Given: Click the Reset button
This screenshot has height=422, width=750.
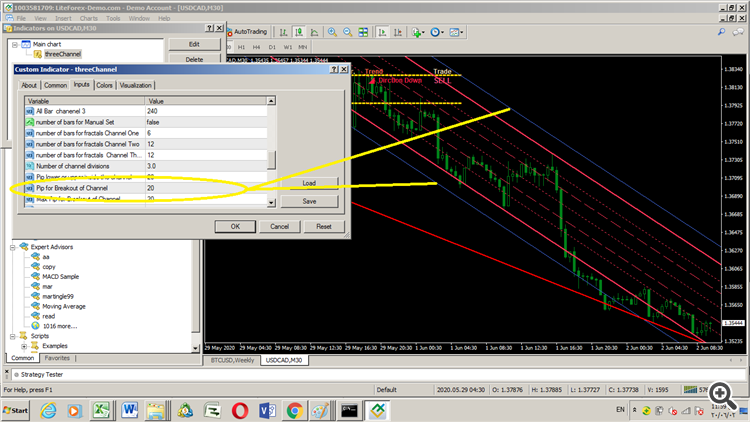Looking at the screenshot, I should pyautogui.click(x=324, y=226).
